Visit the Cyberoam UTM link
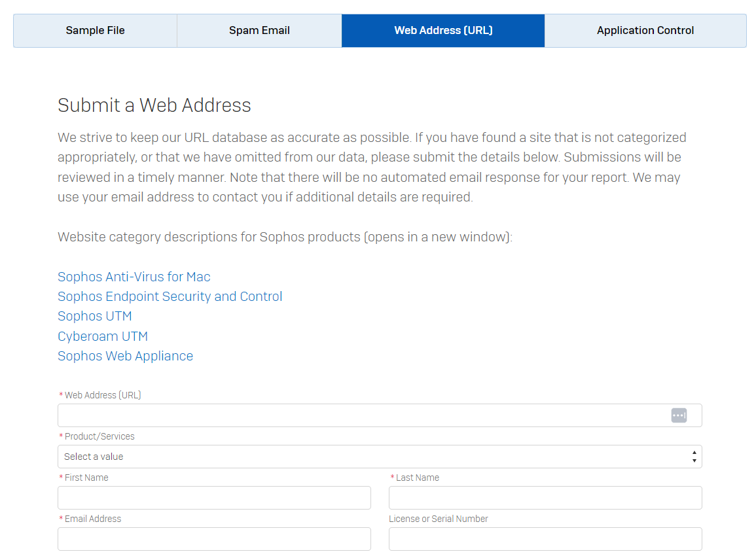This screenshot has height=556, width=756. click(x=103, y=336)
